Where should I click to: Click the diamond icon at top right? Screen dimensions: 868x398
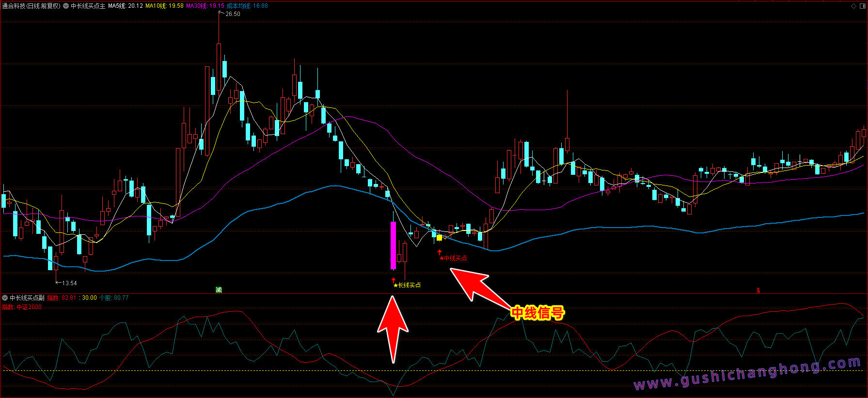click(853, 6)
